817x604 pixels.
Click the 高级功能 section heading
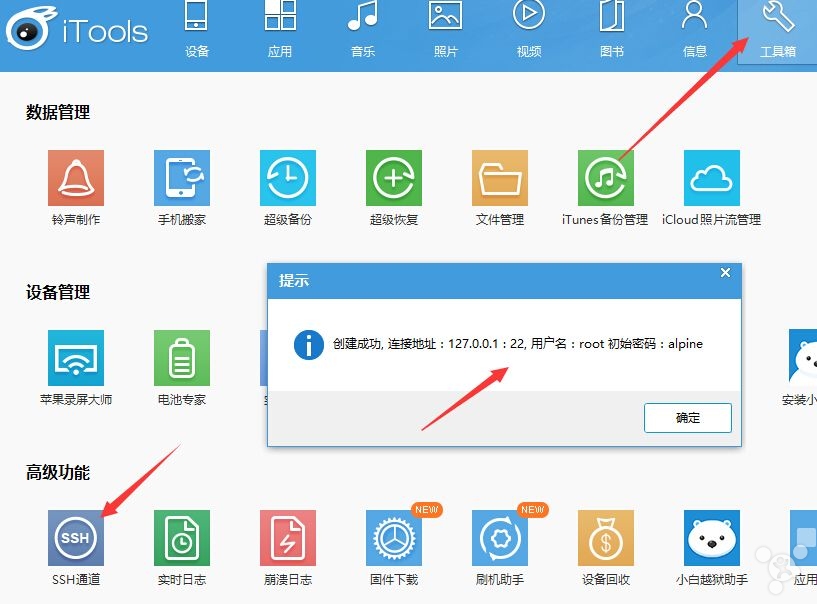[58, 473]
